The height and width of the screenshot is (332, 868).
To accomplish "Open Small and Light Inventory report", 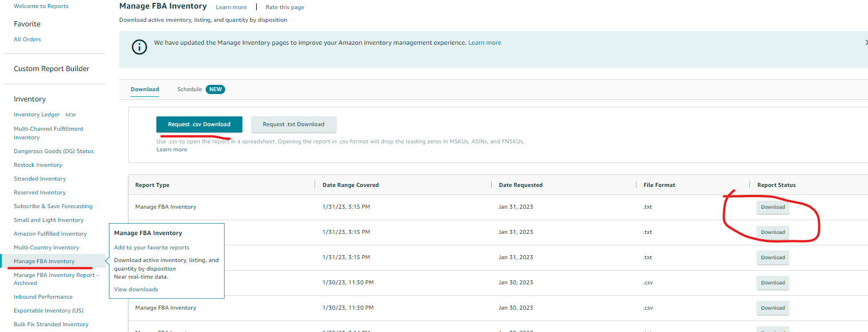I will pyautogui.click(x=49, y=220).
